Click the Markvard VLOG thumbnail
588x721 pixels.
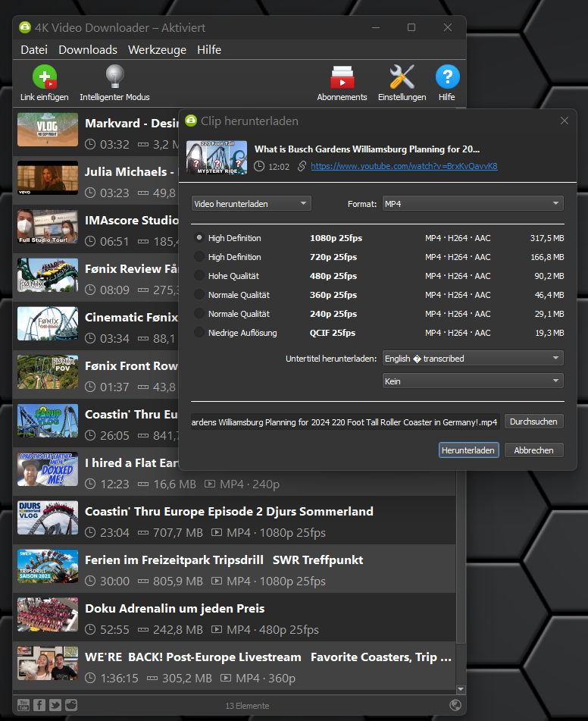[48, 129]
